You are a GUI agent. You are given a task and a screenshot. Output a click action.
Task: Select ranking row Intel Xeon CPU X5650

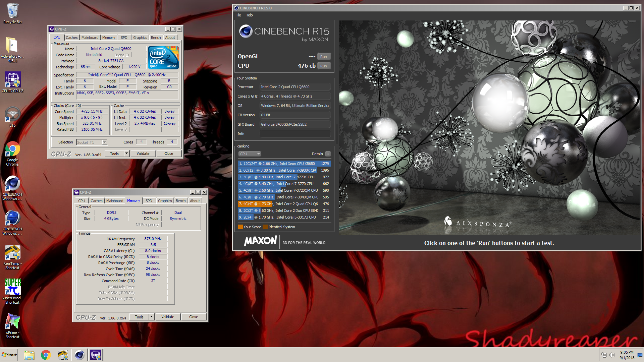(284, 164)
